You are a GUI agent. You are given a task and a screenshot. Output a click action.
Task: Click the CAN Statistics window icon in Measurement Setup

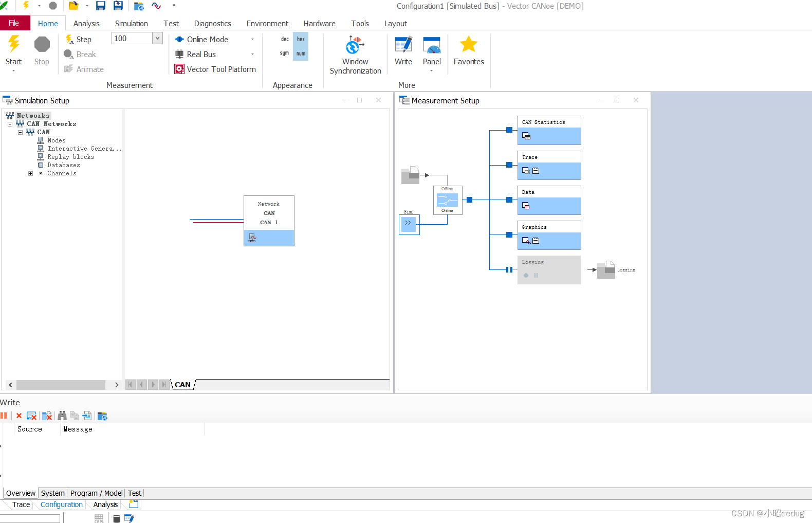pyautogui.click(x=526, y=136)
